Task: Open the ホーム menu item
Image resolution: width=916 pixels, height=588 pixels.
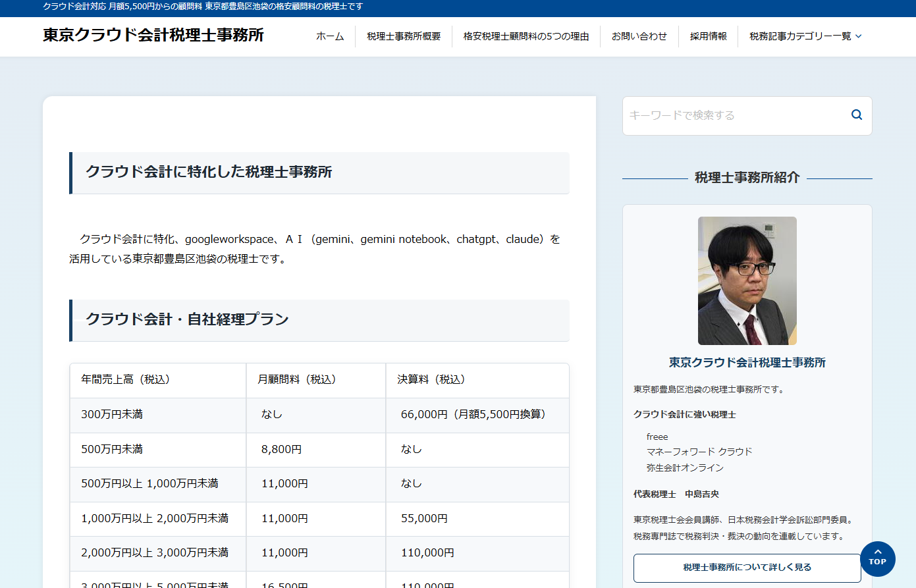Action: (x=330, y=36)
